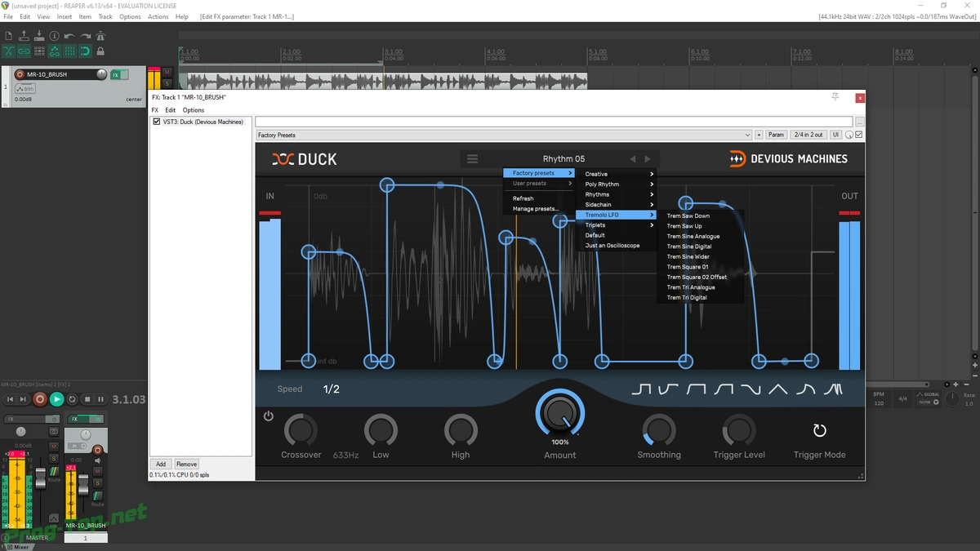Click the Smoothing knob
This screenshot has width=980, height=551.
[659, 430]
